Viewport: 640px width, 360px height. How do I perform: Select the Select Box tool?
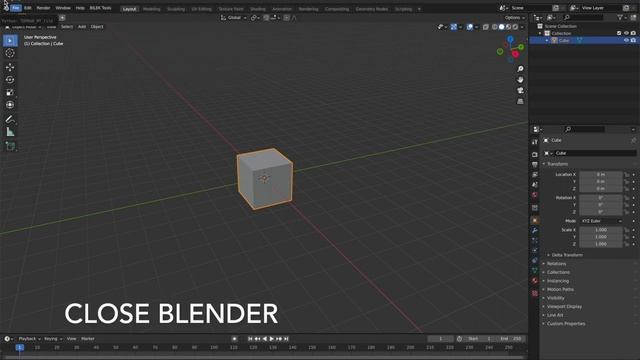tap(10, 40)
